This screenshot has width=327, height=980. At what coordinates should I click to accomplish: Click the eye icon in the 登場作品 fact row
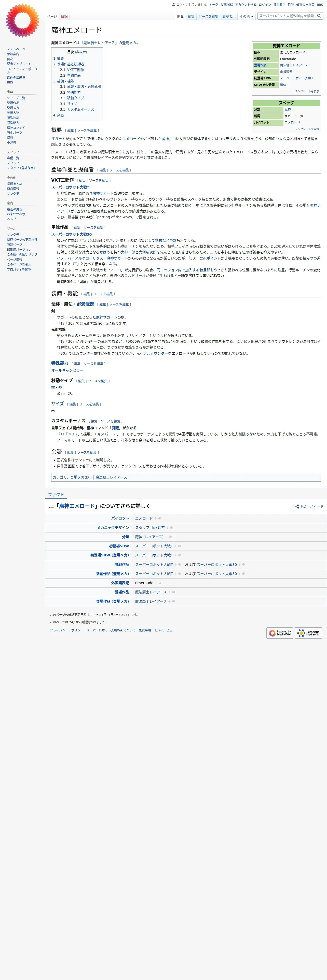174,592
